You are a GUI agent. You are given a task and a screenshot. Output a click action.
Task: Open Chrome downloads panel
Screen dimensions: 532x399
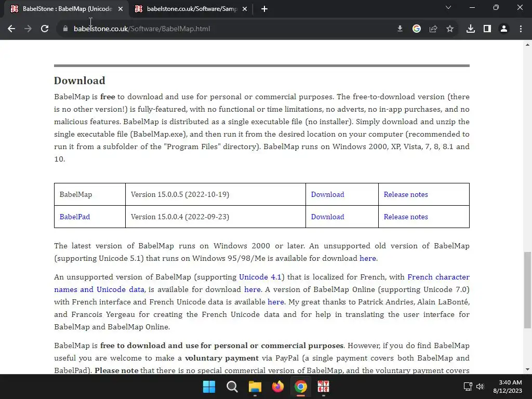point(471,29)
